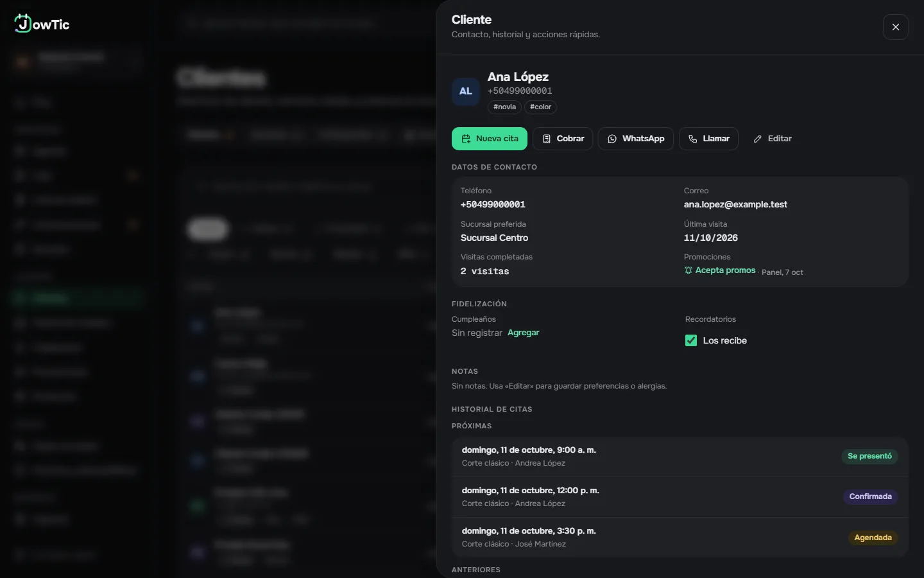Click the 2 visitas value
Viewport: 924px width, 578px height.
(x=484, y=271)
